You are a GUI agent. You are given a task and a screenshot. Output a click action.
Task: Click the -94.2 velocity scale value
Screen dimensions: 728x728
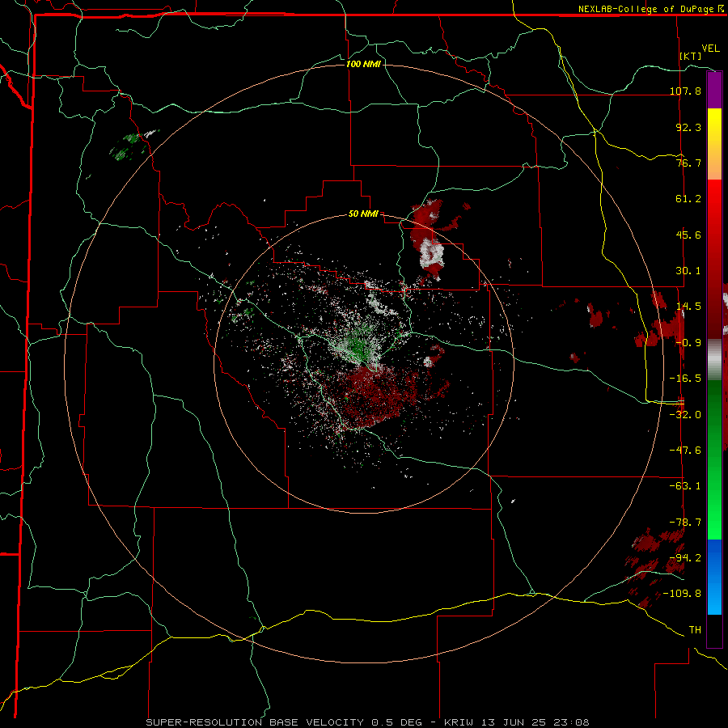pyautogui.click(x=685, y=558)
